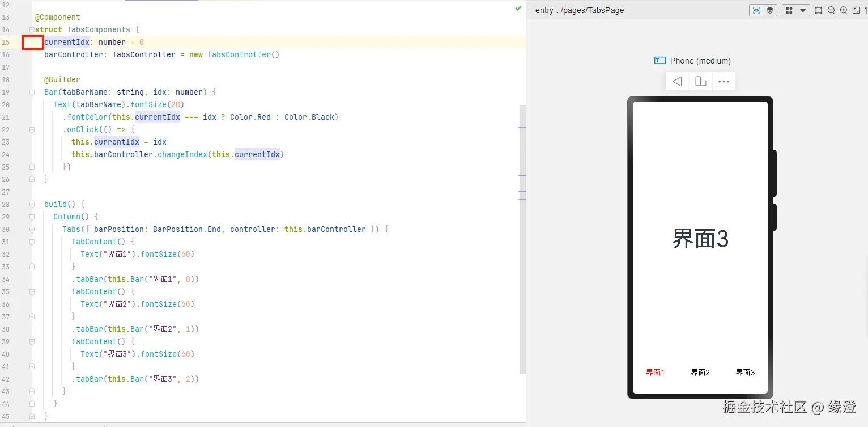Click fold end marker on line 43
The image size is (868, 427).
[32, 391]
